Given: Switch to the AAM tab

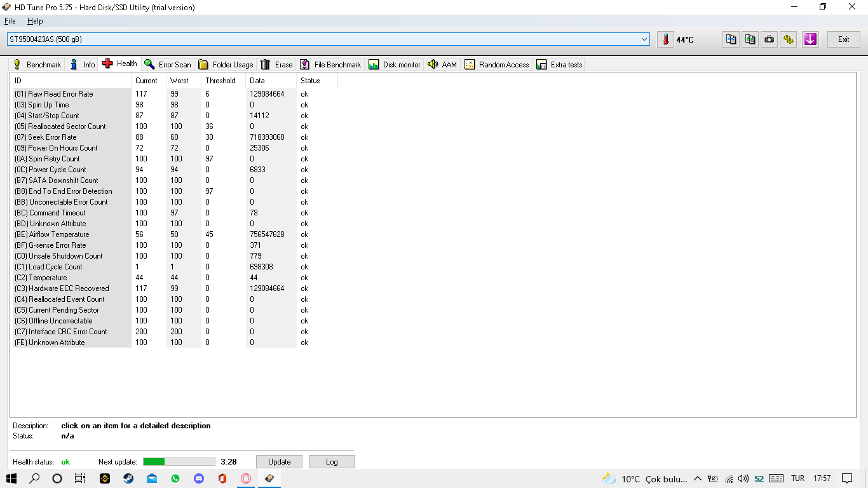Looking at the screenshot, I should point(442,65).
